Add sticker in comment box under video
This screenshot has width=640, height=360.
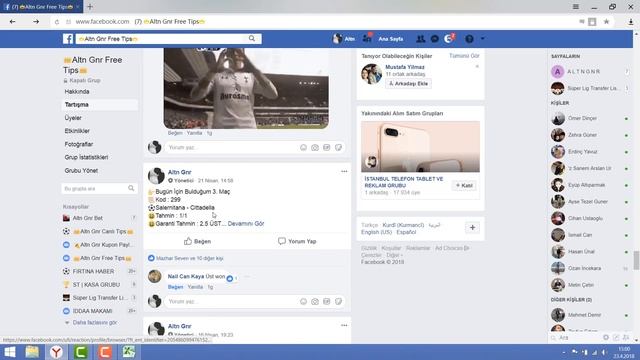point(338,147)
